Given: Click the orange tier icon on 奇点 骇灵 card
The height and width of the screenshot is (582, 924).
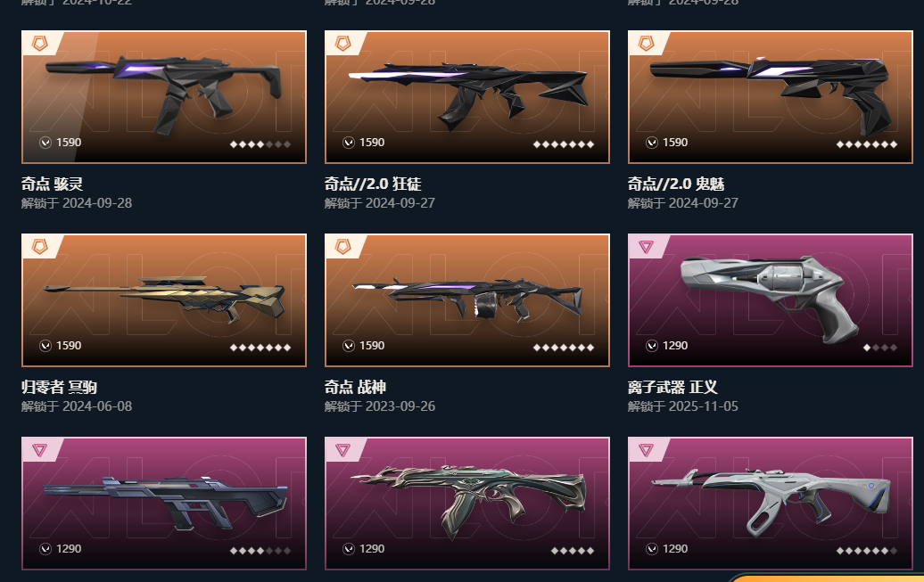Looking at the screenshot, I should coord(39,43).
